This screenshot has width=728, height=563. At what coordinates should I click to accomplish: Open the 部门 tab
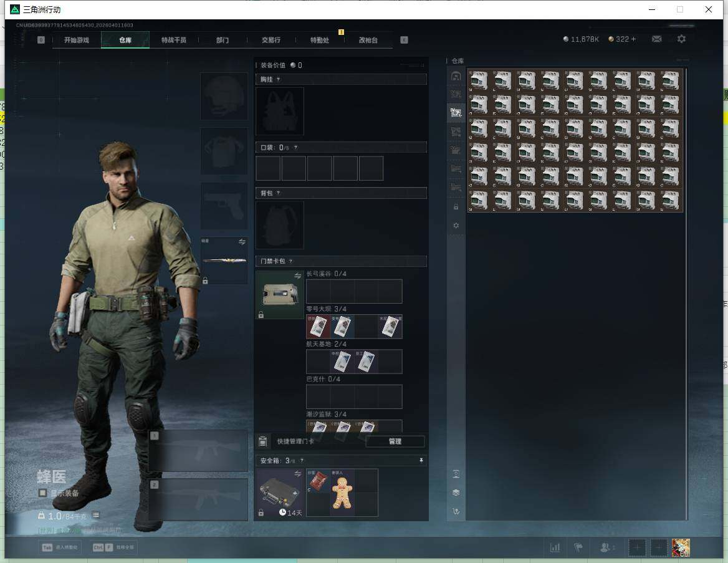(x=223, y=40)
